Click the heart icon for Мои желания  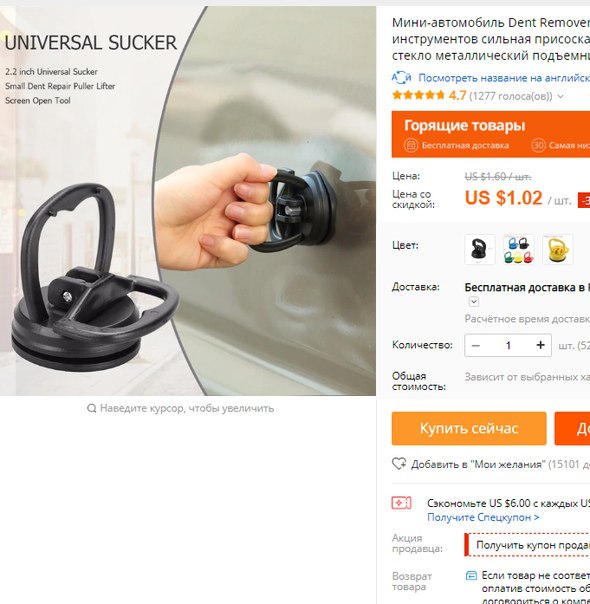399,463
